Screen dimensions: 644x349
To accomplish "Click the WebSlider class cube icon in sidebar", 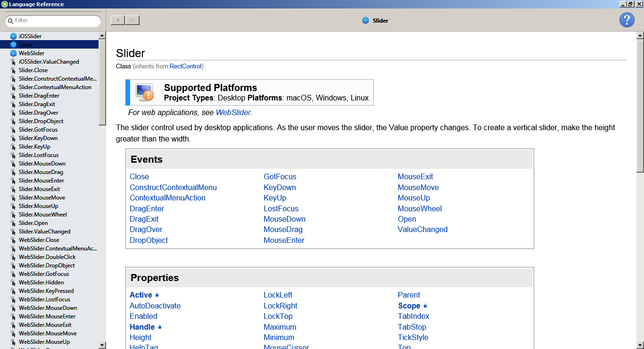I will click(13, 53).
